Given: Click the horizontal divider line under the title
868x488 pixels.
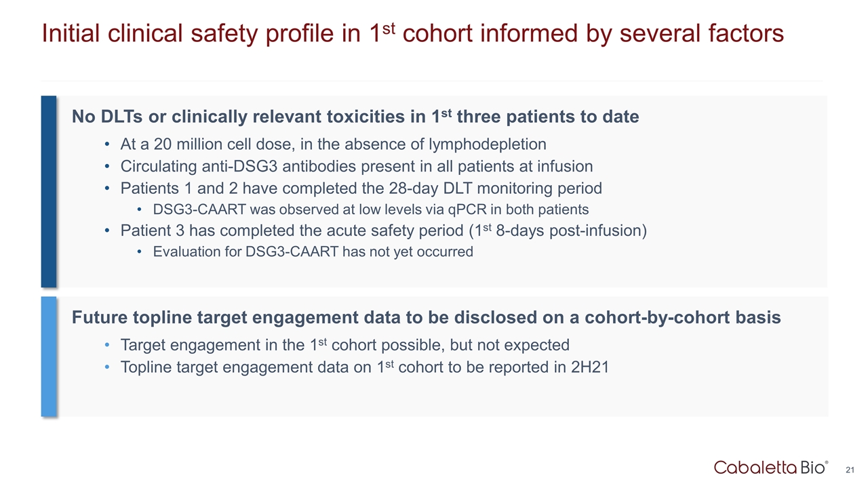Looking at the screenshot, I should [431, 81].
